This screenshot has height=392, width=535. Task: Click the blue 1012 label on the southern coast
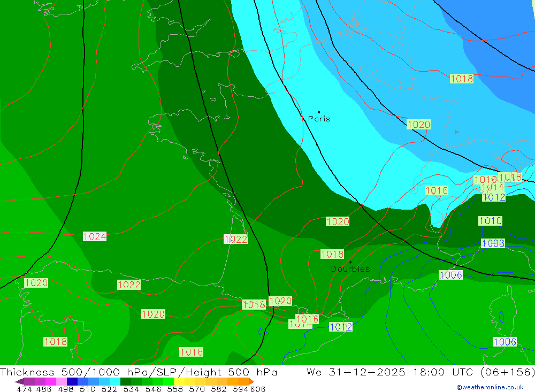coord(341,327)
